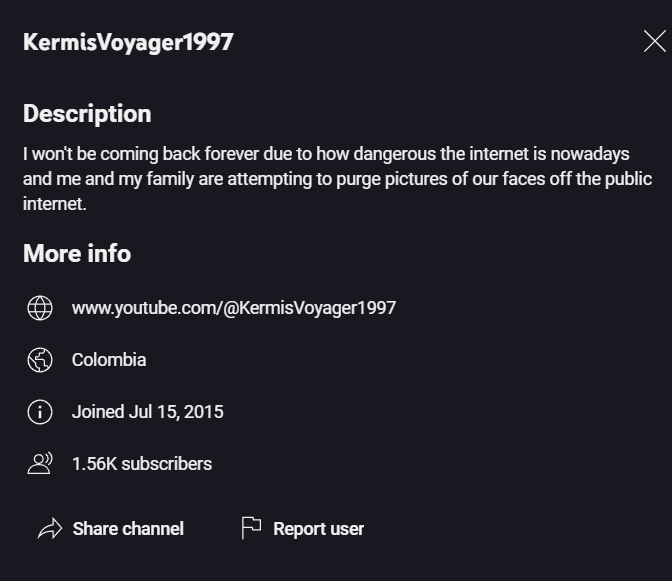
Task: Click the KermisVoyager1997 channel title
Action: pos(128,42)
